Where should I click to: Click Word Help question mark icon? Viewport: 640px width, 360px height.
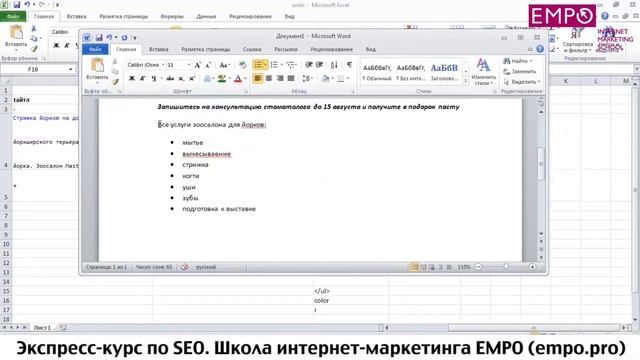(540, 49)
